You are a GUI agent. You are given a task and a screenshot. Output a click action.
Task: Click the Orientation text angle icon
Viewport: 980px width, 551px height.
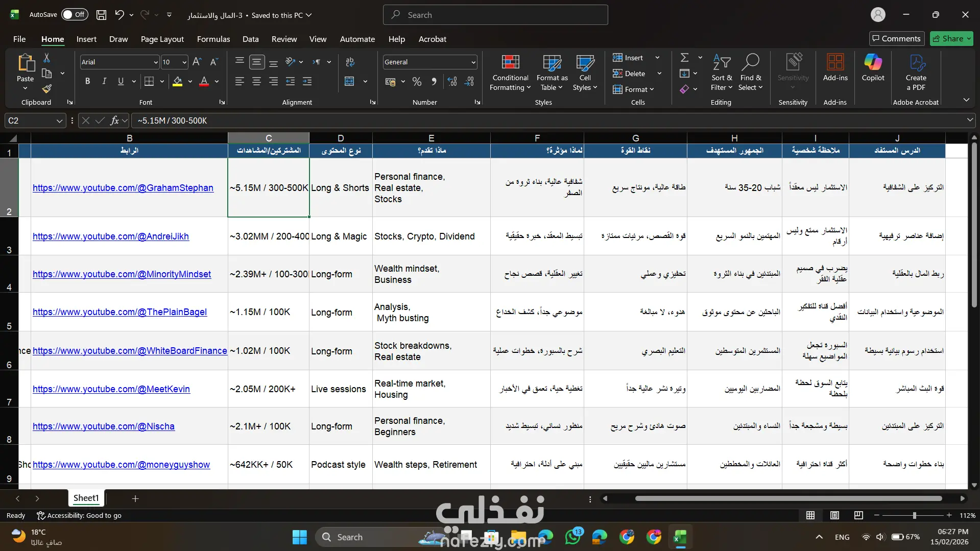click(291, 62)
